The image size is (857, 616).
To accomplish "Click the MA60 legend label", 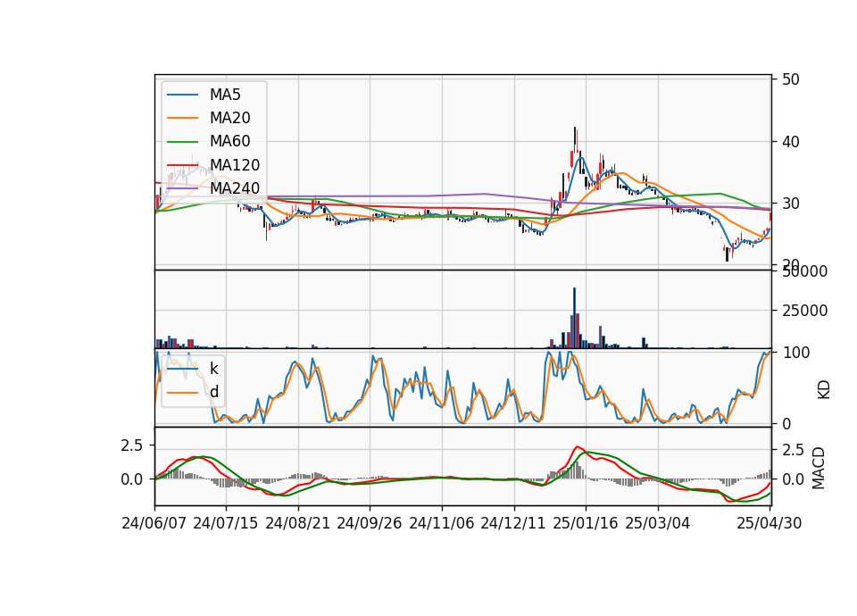I will coord(230,142).
